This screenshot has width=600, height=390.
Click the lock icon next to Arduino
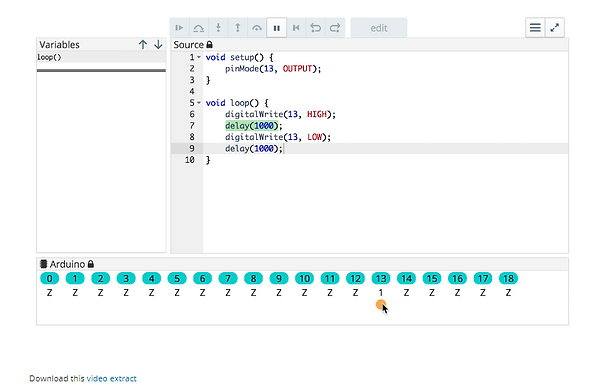(91, 264)
